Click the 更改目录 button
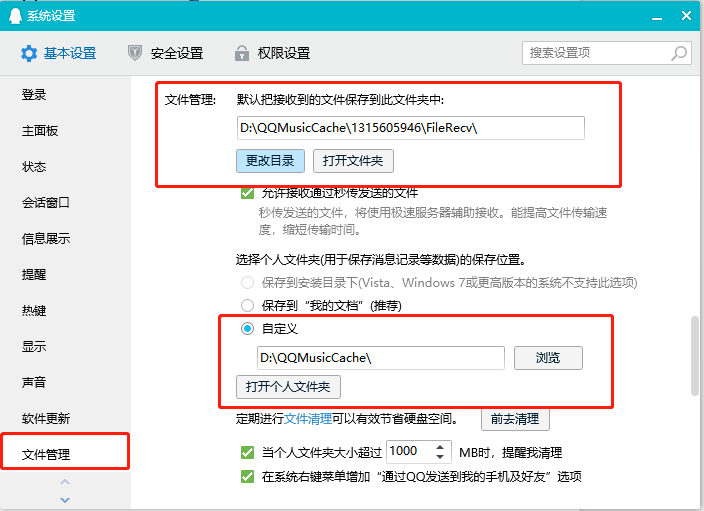Image resolution: width=704 pixels, height=511 pixels. tap(270, 161)
